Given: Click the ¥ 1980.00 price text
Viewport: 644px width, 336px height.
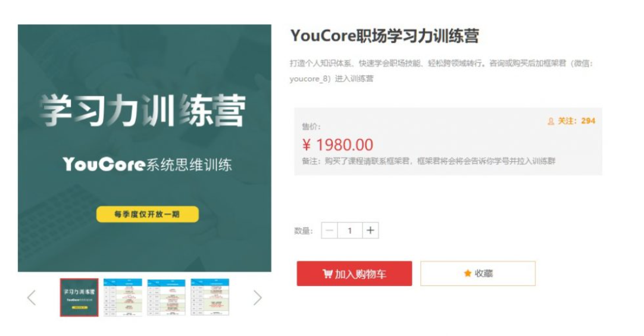Looking at the screenshot, I should pos(337,145).
